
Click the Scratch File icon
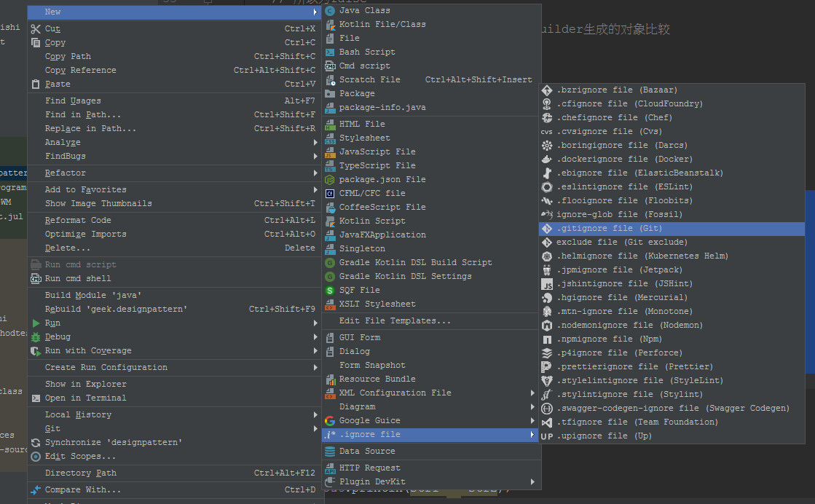pos(329,80)
